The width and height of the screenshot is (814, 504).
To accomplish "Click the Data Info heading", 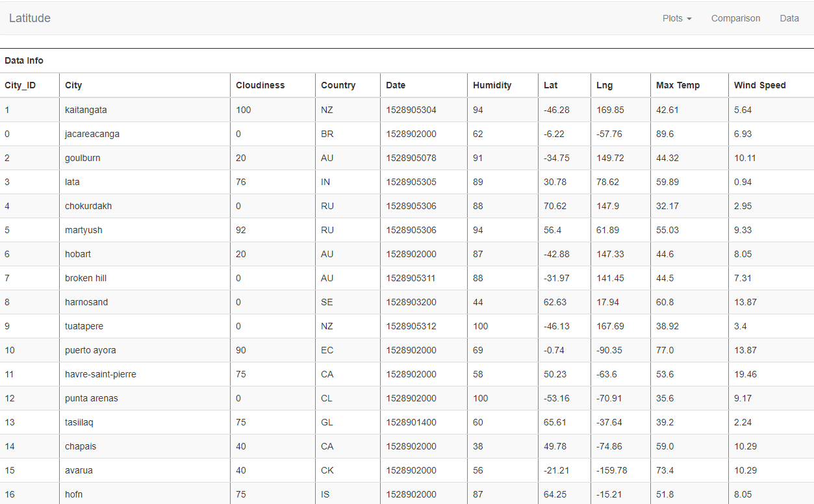I will point(24,60).
